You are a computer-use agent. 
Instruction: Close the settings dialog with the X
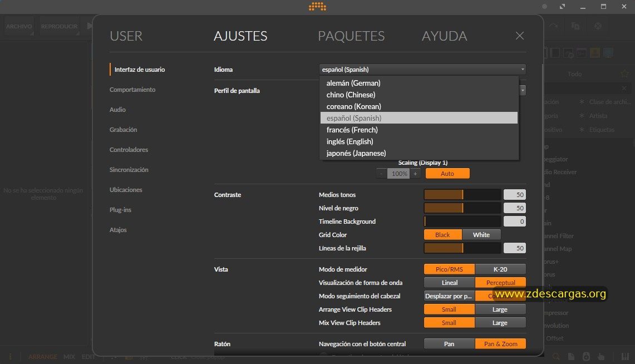pos(520,36)
